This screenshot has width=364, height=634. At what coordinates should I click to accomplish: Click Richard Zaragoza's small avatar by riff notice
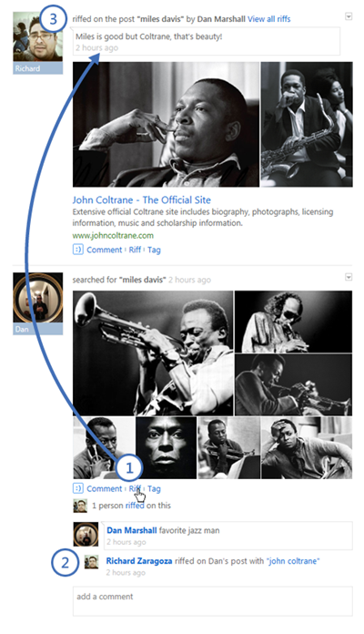(91, 562)
